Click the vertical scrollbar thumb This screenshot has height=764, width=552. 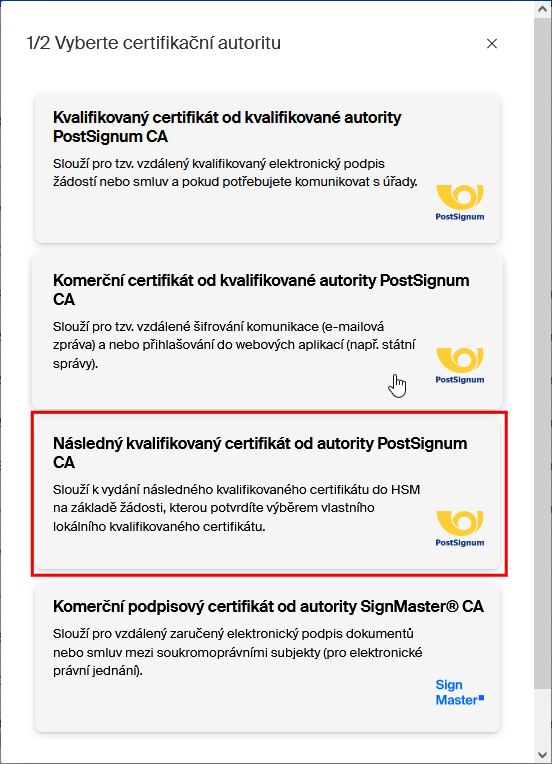click(543, 353)
